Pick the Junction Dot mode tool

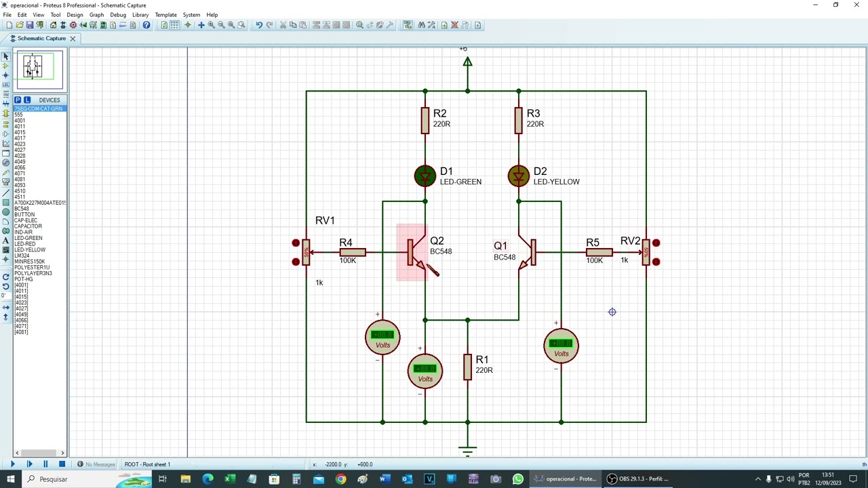pos(6,75)
